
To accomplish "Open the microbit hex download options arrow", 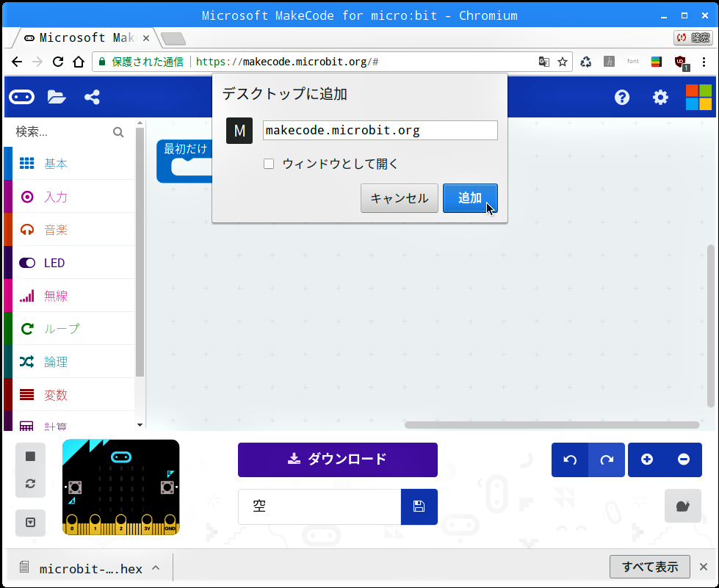I will pyautogui.click(x=156, y=568).
